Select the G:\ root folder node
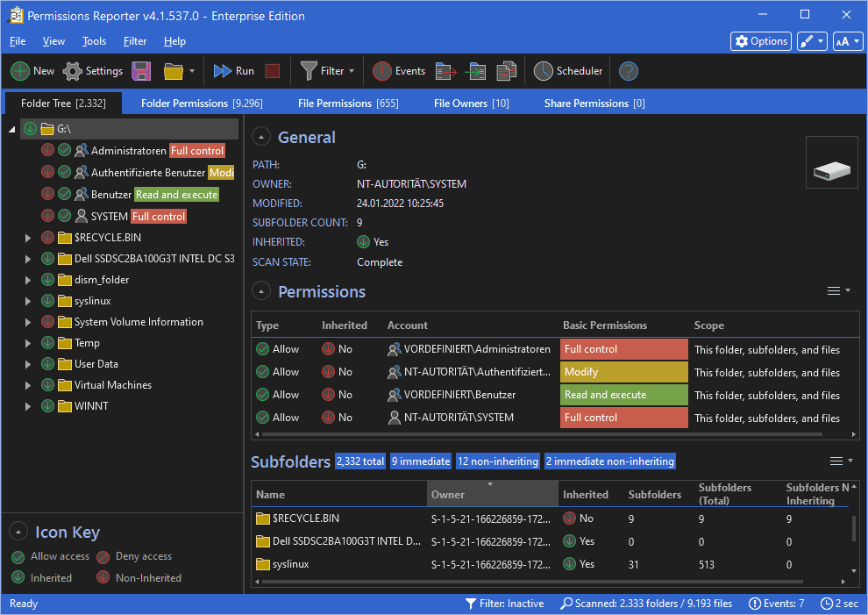 130,129
